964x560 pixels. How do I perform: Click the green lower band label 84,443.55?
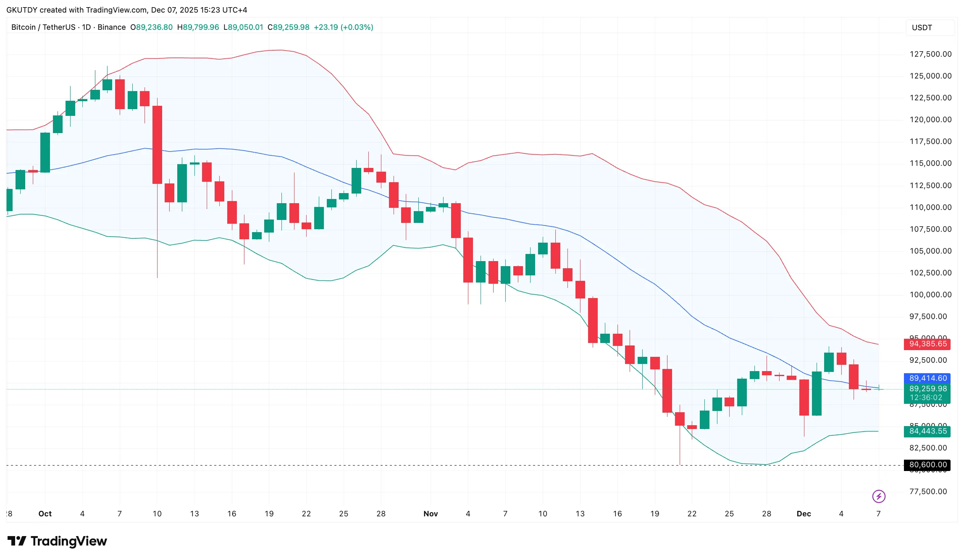tap(927, 431)
